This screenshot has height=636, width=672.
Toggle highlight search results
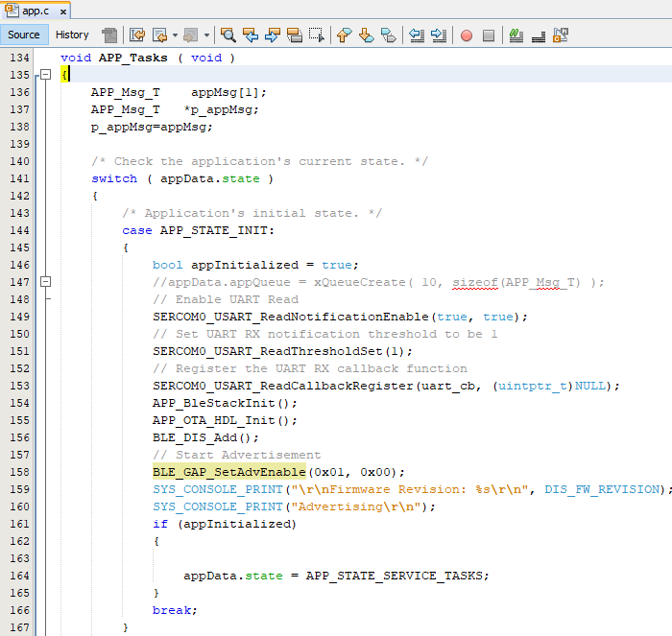(x=295, y=35)
